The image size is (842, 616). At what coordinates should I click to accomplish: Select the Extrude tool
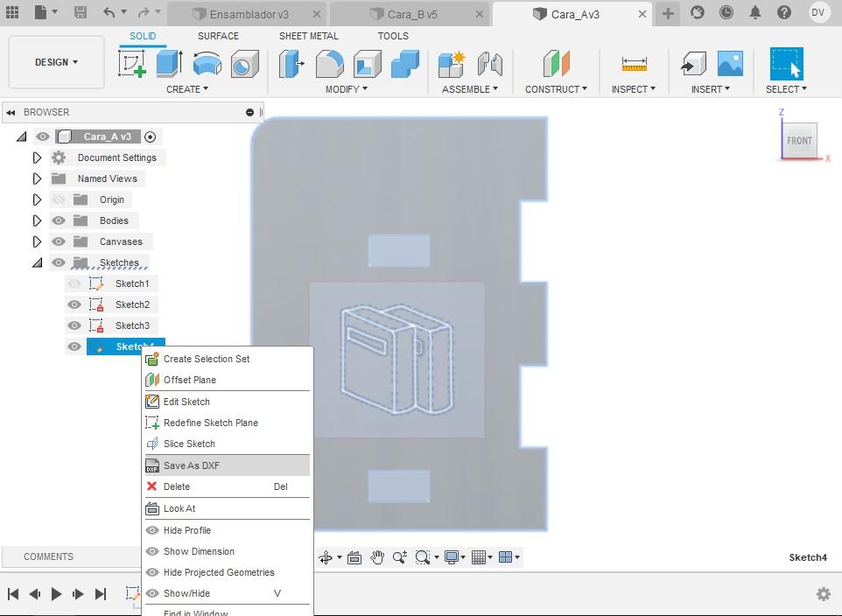pyautogui.click(x=170, y=63)
